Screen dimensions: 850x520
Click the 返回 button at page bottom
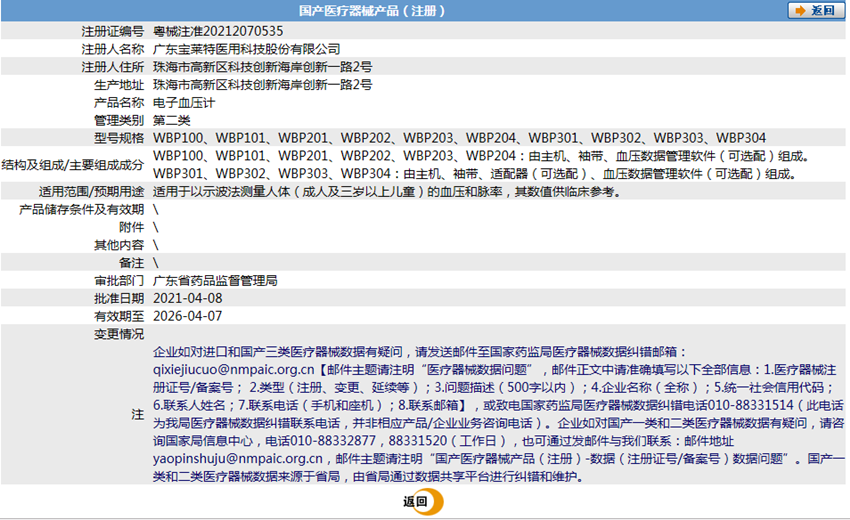423,502
